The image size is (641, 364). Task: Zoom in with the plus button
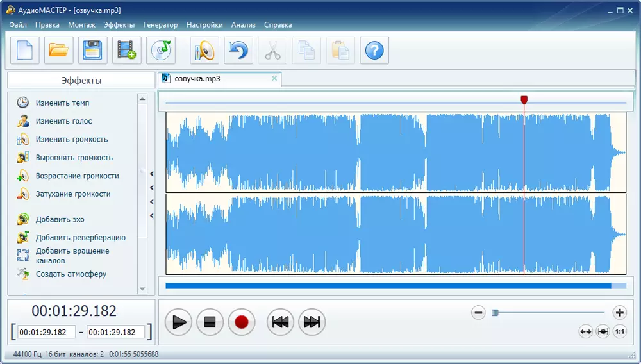pos(619,313)
